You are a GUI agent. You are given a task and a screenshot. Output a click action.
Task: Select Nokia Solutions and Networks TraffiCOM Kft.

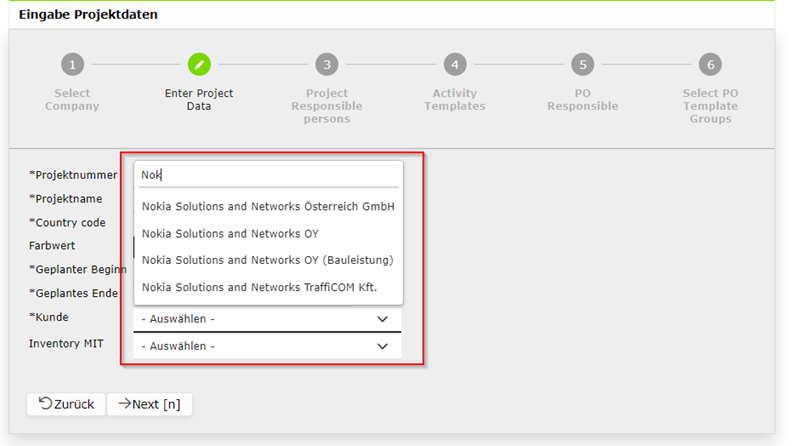[x=268, y=287]
